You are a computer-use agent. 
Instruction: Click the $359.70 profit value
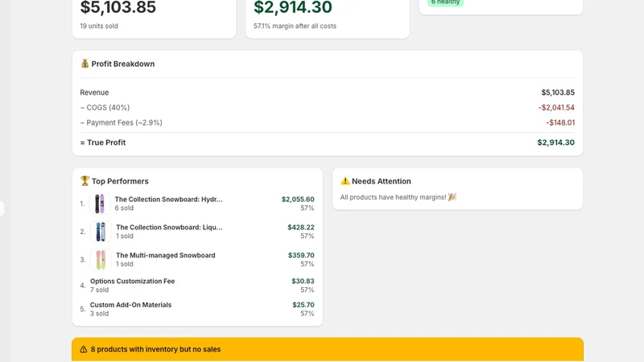point(301,255)
